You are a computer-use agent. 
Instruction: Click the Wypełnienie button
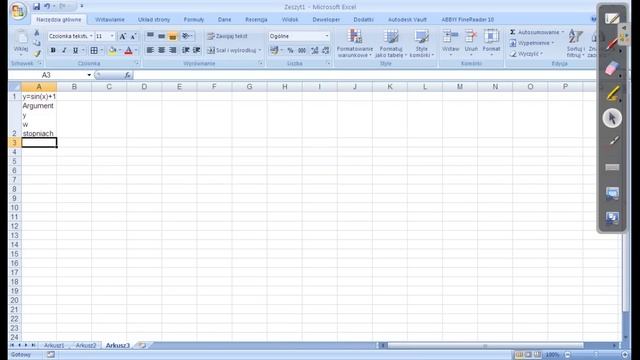tap(532, 43)
